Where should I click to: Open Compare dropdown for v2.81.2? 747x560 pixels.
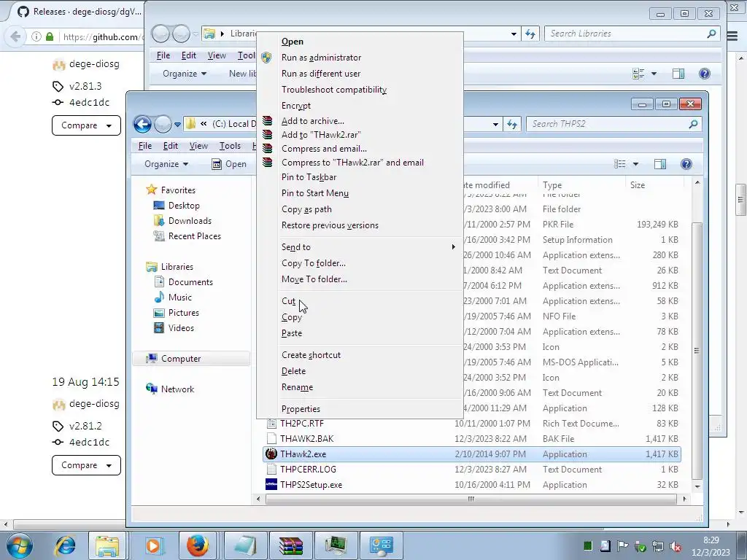[x=86, y=465]
